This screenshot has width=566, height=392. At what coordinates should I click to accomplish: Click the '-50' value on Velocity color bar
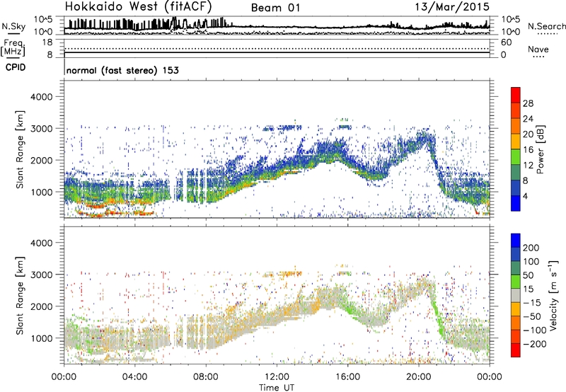tap(531, 316)
